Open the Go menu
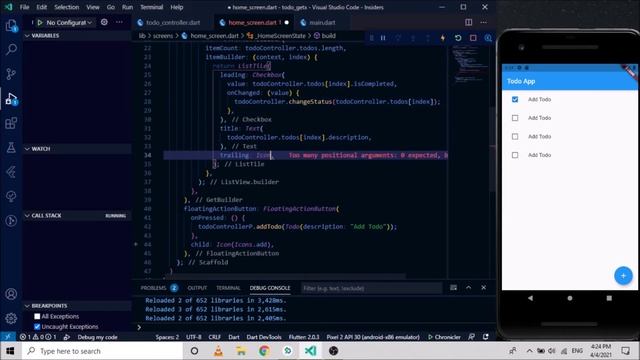The height and width of the screenshot is (360, 640). (x=111, y=7)
